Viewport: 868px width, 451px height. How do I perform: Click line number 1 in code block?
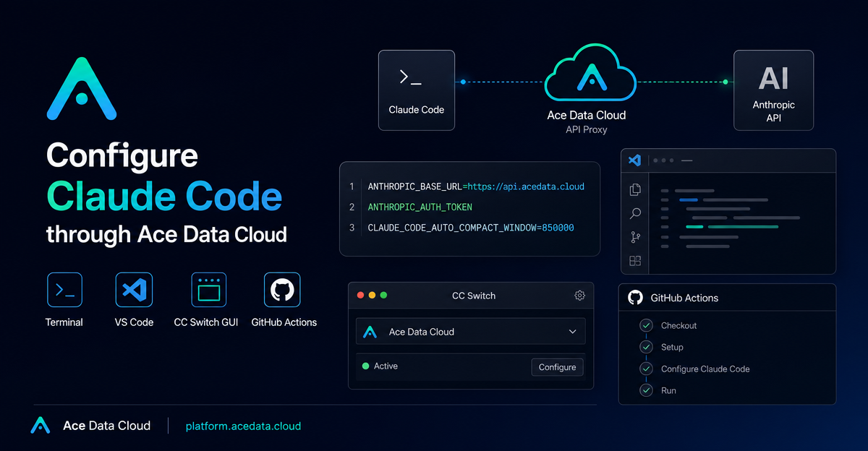(x=352, y=186)
